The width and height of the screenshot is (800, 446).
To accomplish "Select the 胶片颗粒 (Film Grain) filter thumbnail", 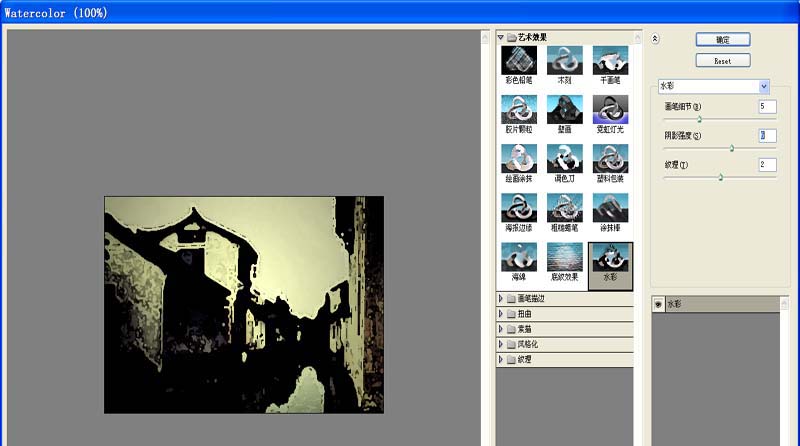I will [519, 110].
